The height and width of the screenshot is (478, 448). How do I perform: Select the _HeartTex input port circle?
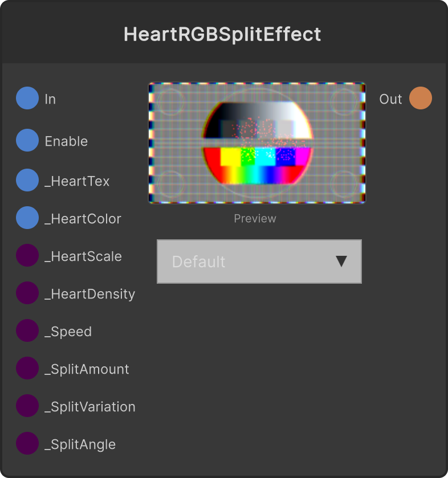click(27, 180)
